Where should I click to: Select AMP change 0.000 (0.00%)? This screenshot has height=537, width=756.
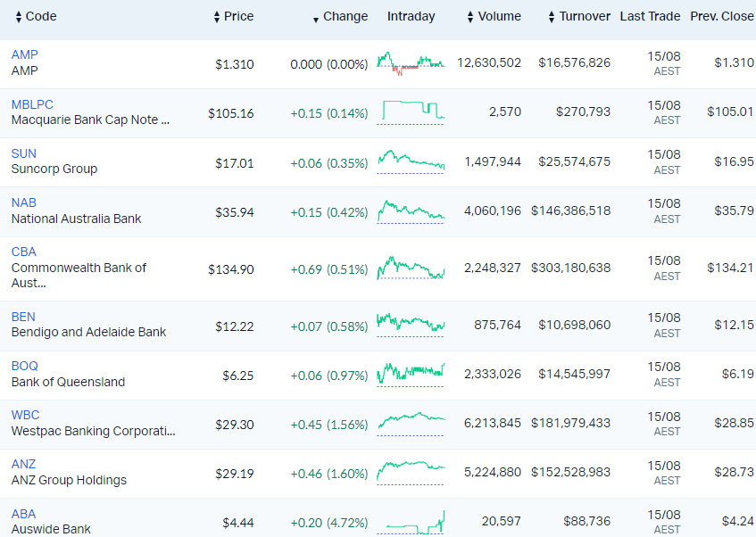pos(328,64)
